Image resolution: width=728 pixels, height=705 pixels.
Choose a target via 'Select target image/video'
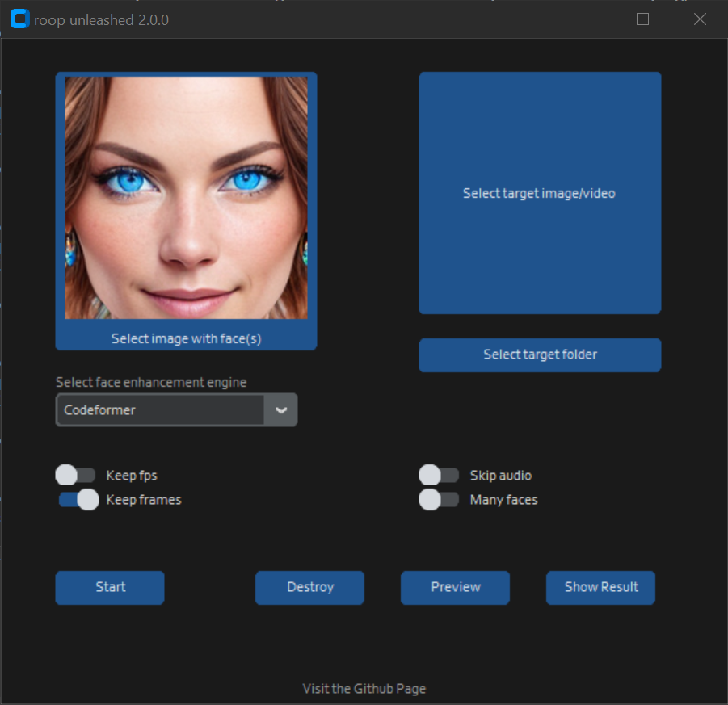(539, 193)
